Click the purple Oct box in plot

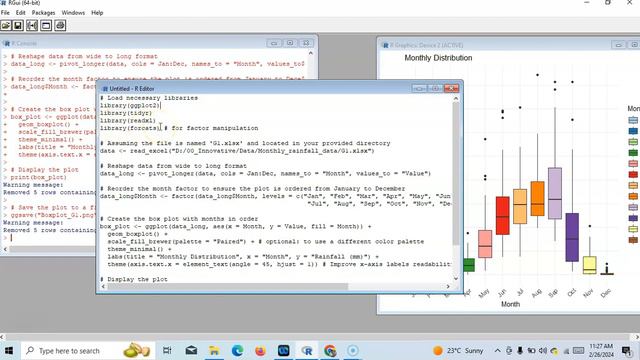572,237
